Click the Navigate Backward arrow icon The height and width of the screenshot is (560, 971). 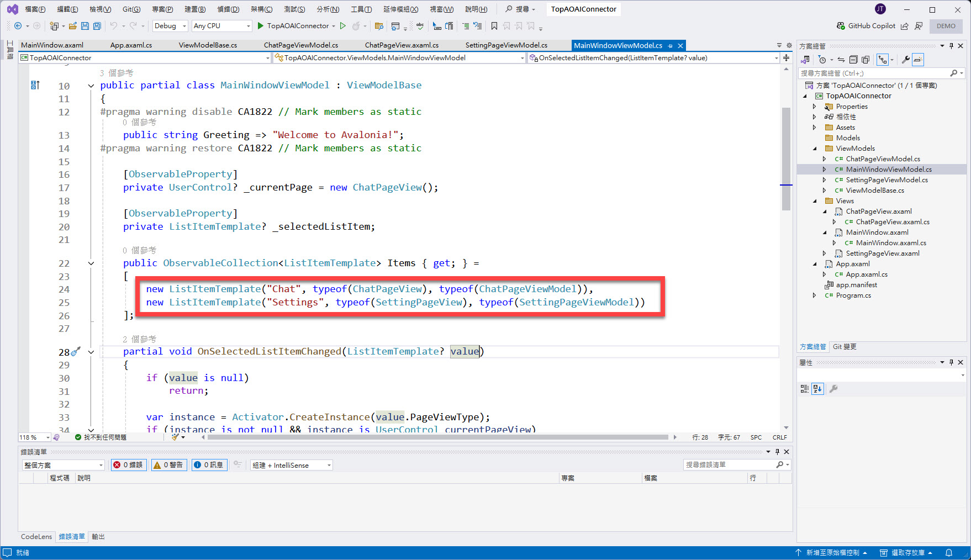click(18, 26)
